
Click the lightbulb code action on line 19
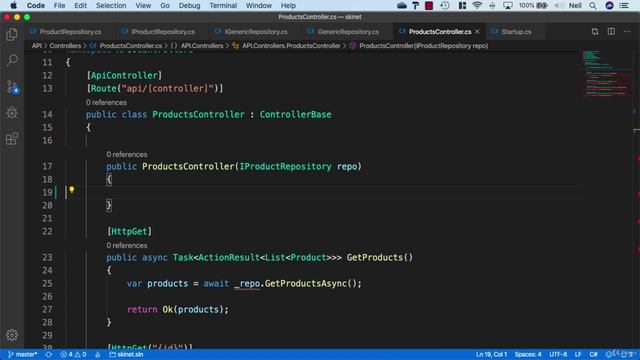[71, 190]
